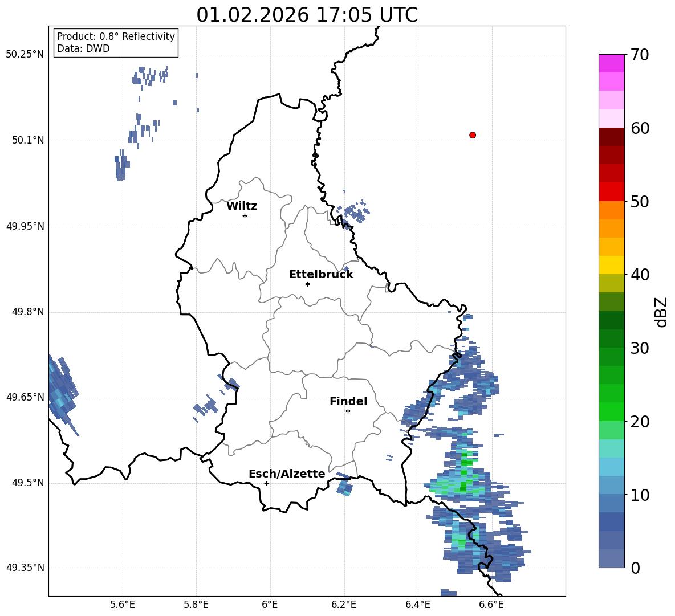Click the 50.25°N latitude label
The image size is (675, 616).
click(x=25, y=55)
